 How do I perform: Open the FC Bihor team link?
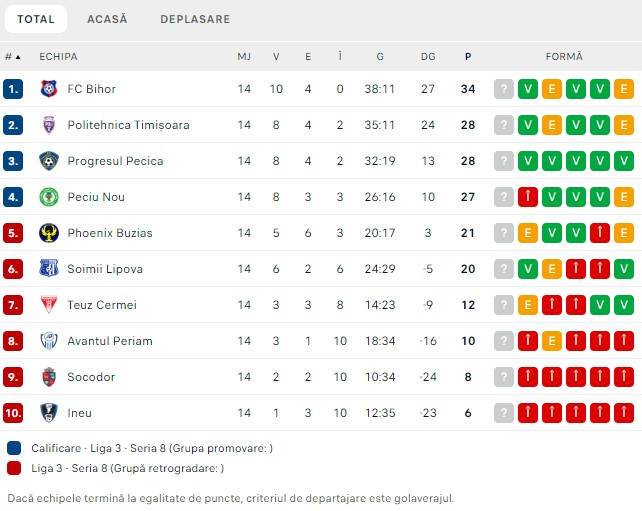coord(92,89)
